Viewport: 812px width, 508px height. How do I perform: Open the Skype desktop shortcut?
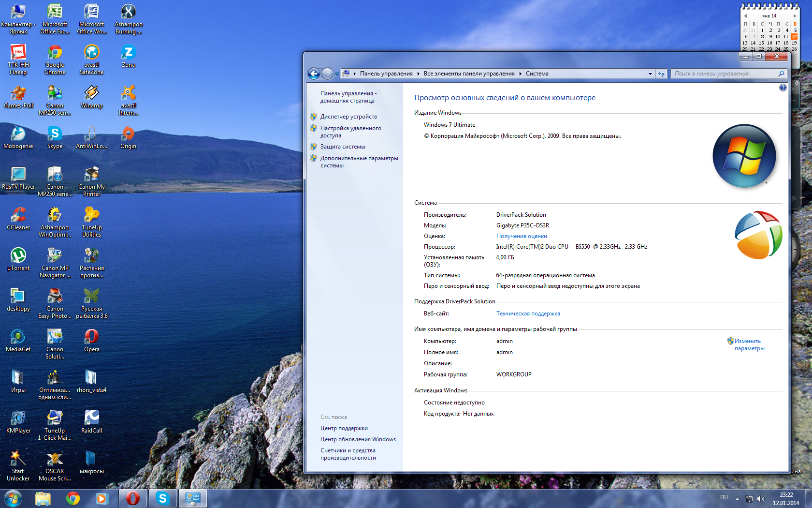coord(55,137)
